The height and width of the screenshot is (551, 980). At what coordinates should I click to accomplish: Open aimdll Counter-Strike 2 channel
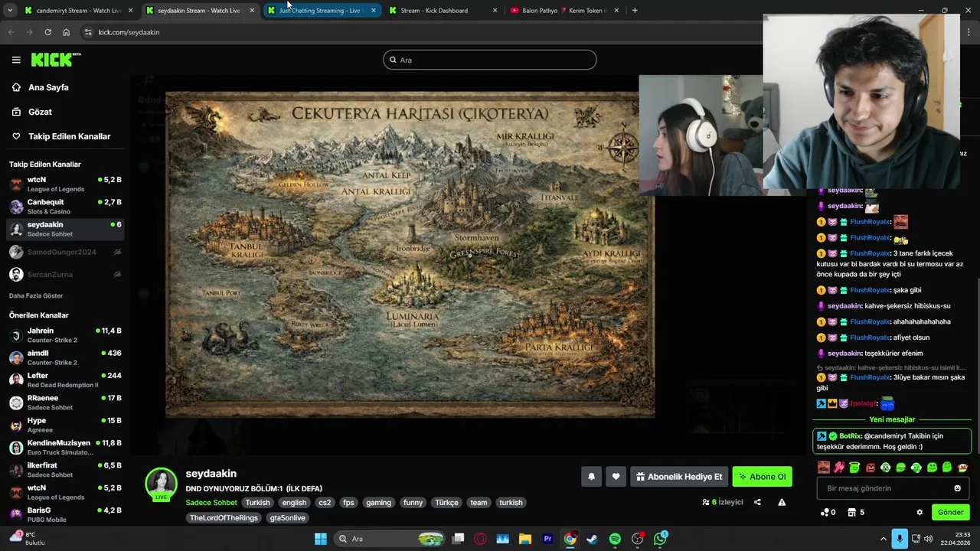tap(65, 357)
